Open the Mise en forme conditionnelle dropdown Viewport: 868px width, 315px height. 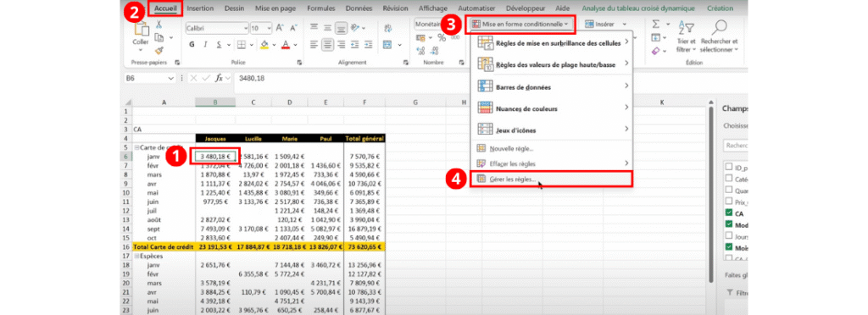click(x=521, y=25)
